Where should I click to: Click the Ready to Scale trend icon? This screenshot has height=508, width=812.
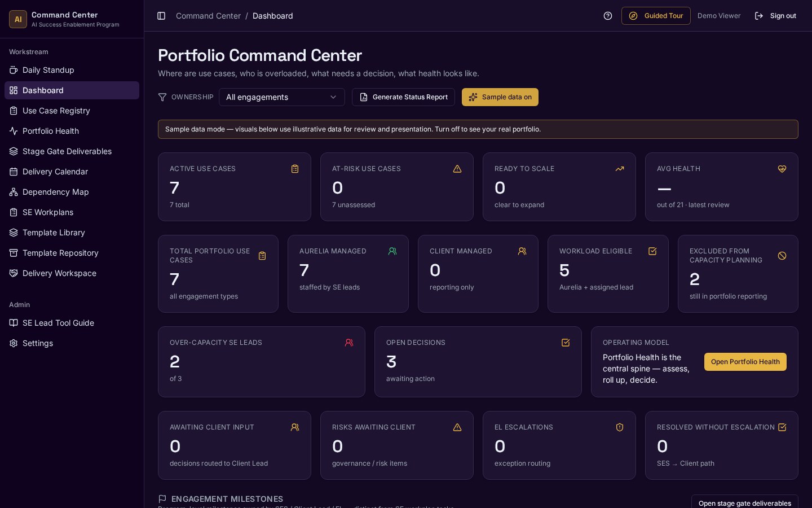coord(620,169)
